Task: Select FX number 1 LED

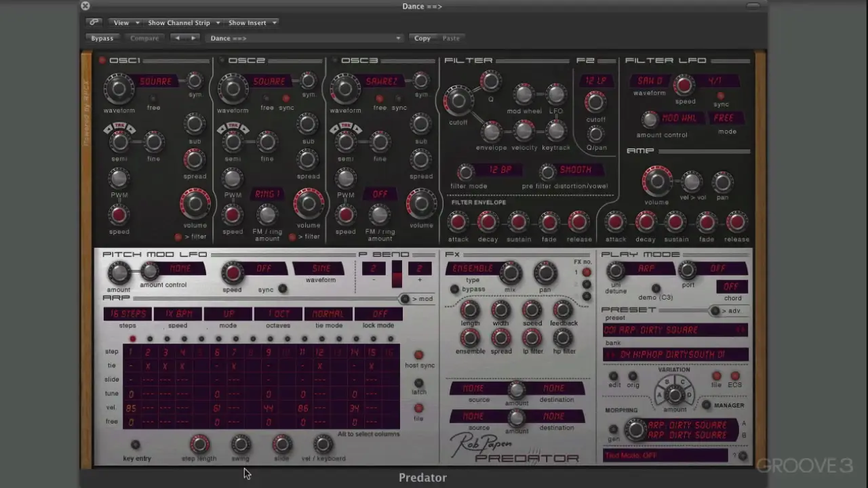Action: (x=587, y=272)
